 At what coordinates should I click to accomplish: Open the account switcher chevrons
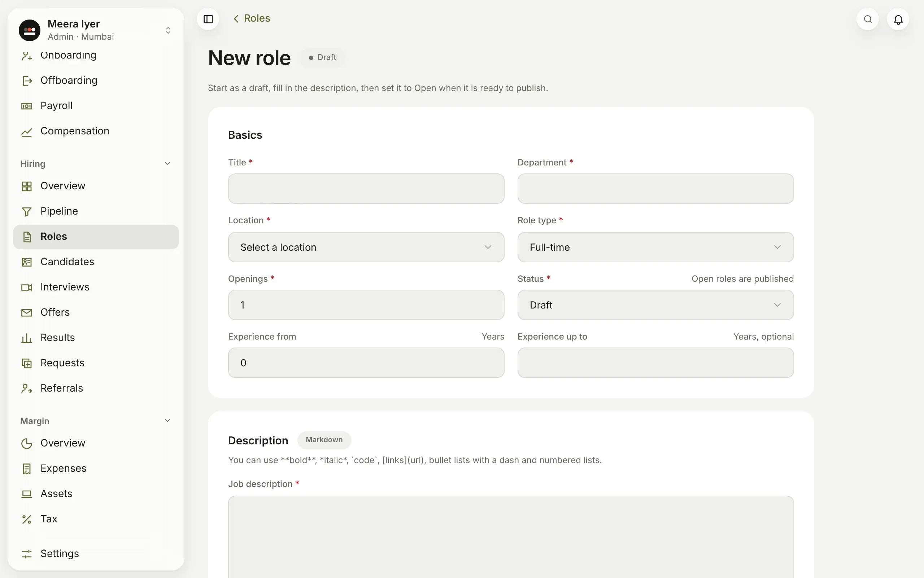pos(168,30)
